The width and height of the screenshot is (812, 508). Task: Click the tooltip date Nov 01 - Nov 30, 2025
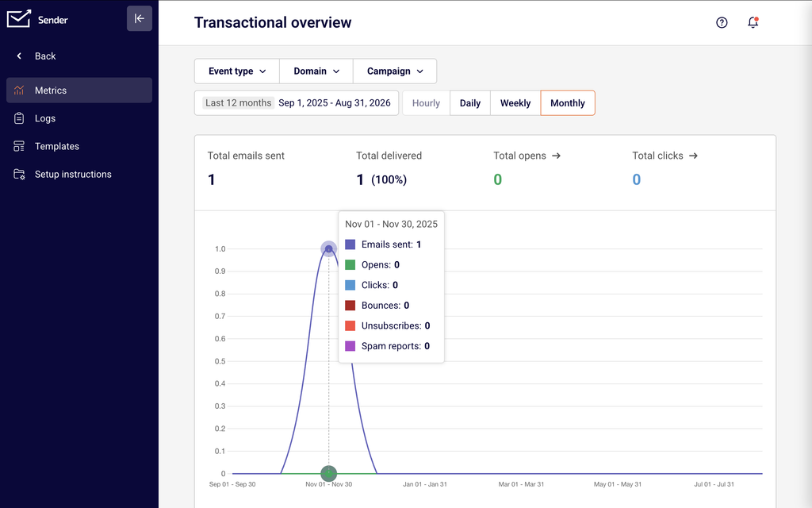click(x=391, y=224)
